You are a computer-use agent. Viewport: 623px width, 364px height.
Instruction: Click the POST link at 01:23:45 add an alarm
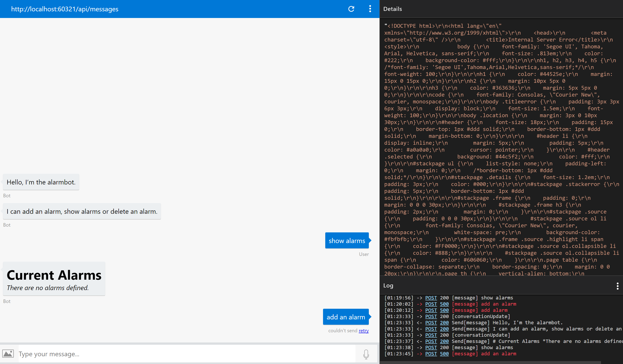click(x=431, y=354)
